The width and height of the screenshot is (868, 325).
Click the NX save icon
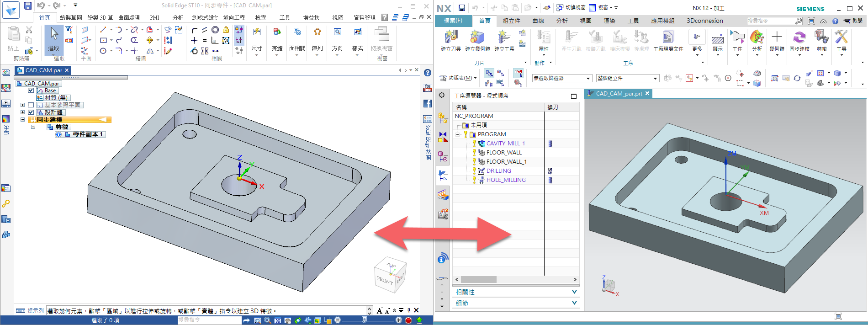click(461, 8)
